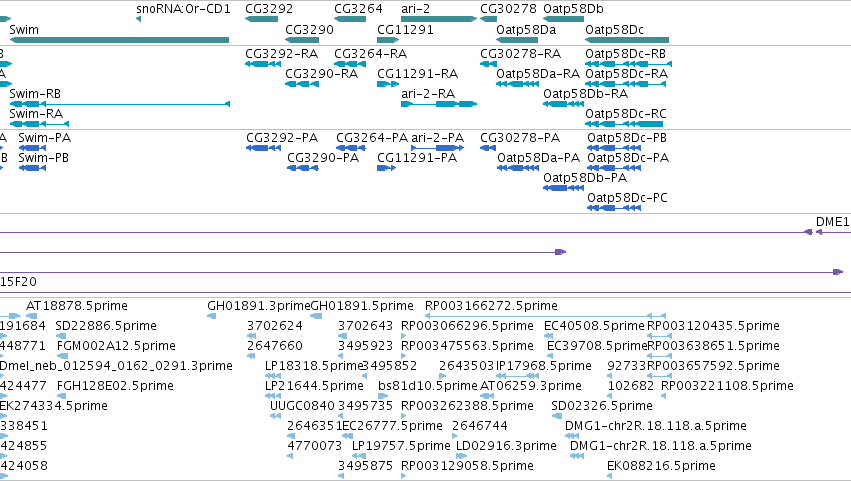Select transcript CG3292-RA
851x481 pixels.
[x=263, y=64]
